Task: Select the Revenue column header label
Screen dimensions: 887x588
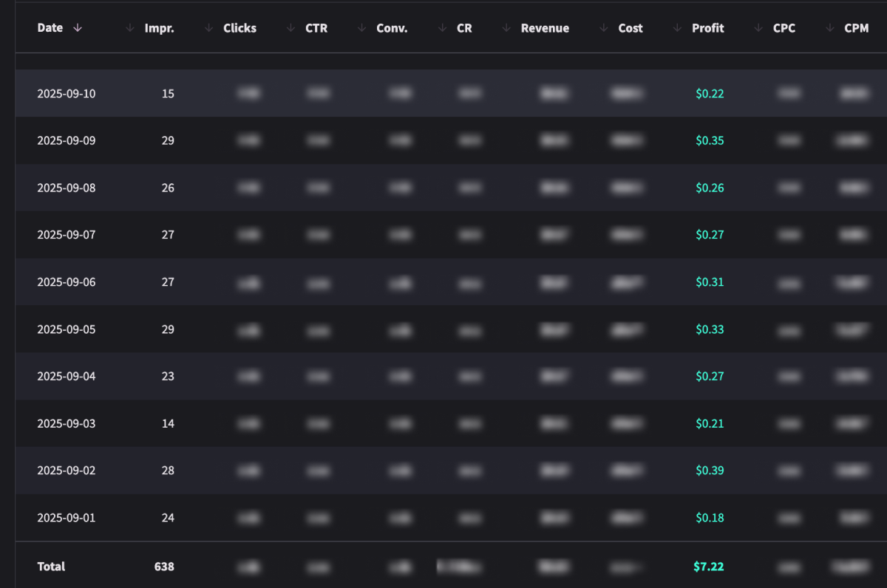Action: [545, 28]
